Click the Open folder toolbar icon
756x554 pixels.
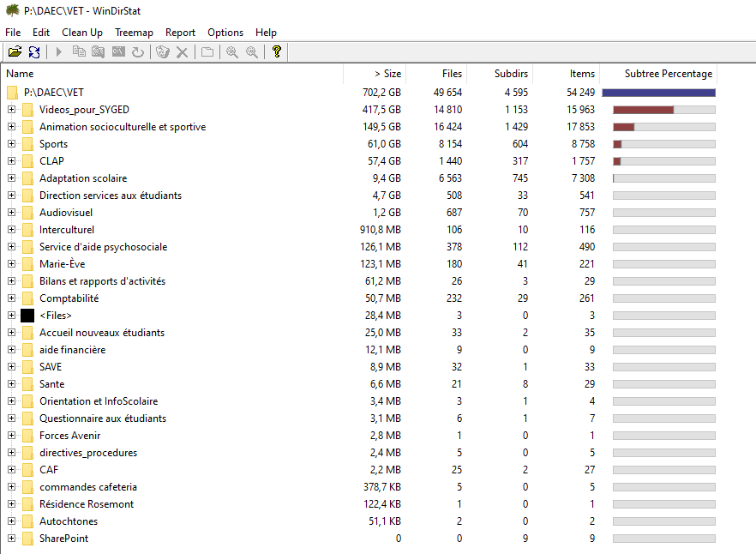tap(15, 52)
